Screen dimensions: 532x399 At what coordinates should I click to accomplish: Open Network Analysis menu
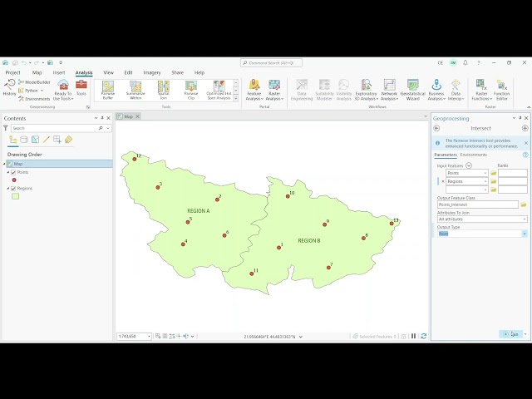pos(389,90)
